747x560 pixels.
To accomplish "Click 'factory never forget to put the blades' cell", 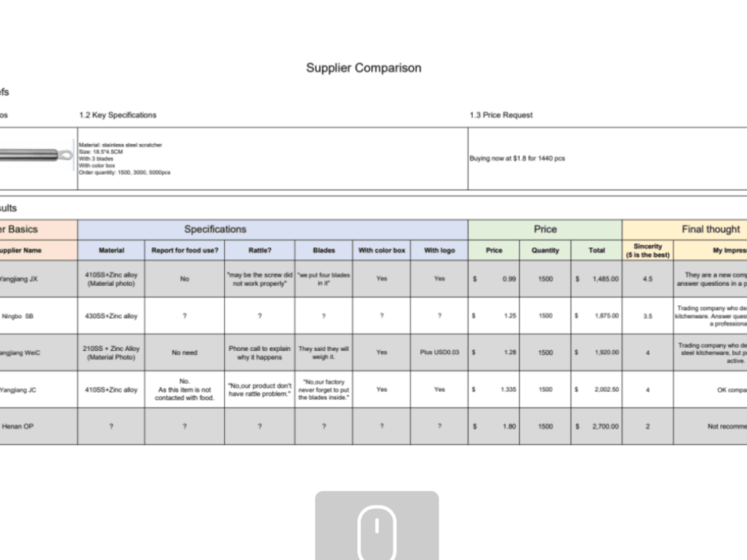I will [323, 390].
